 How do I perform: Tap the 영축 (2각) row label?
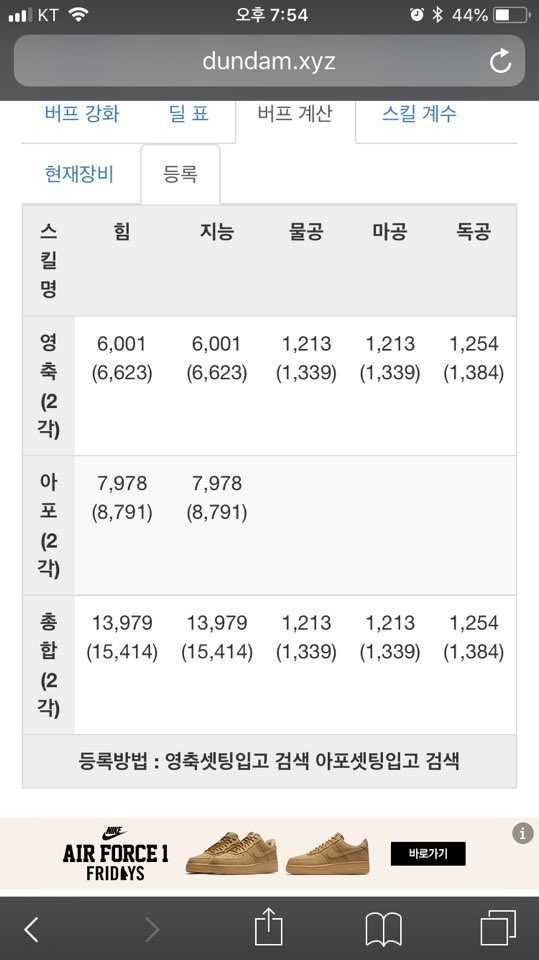tap(48, 386)
